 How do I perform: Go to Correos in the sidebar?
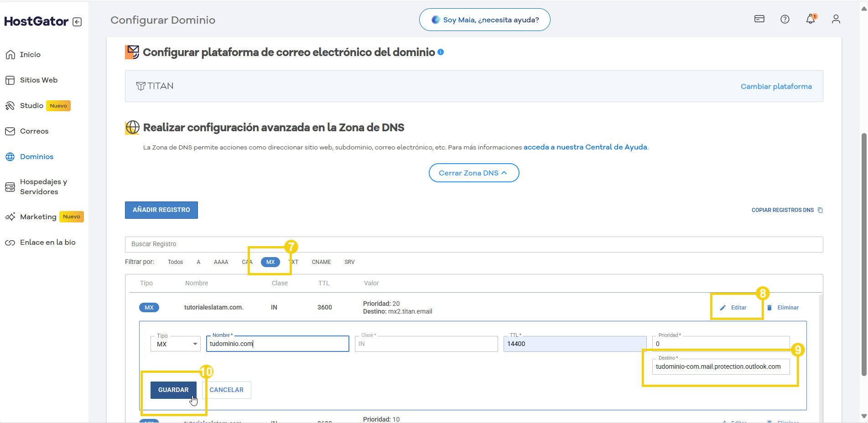click(34, 131)
